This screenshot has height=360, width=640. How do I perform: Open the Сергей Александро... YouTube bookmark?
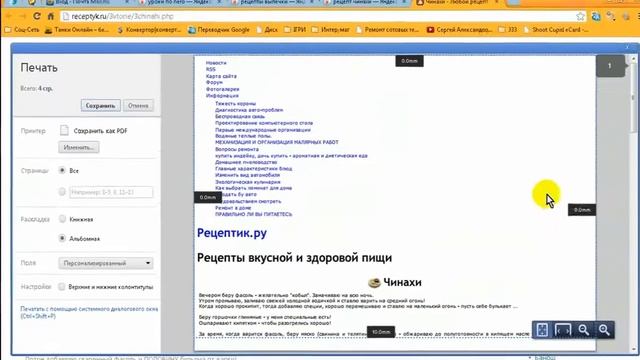click(x=460, y=30)
